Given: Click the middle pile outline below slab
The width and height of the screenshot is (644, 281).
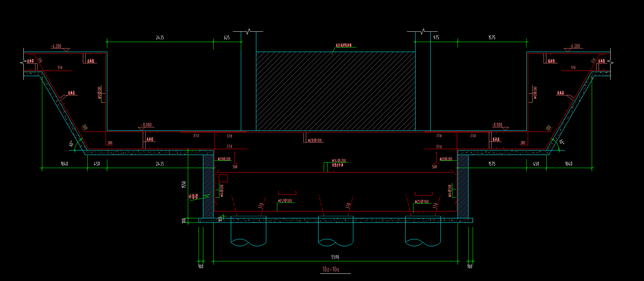Looking at the screenshot, I should (x=336, y=231).
